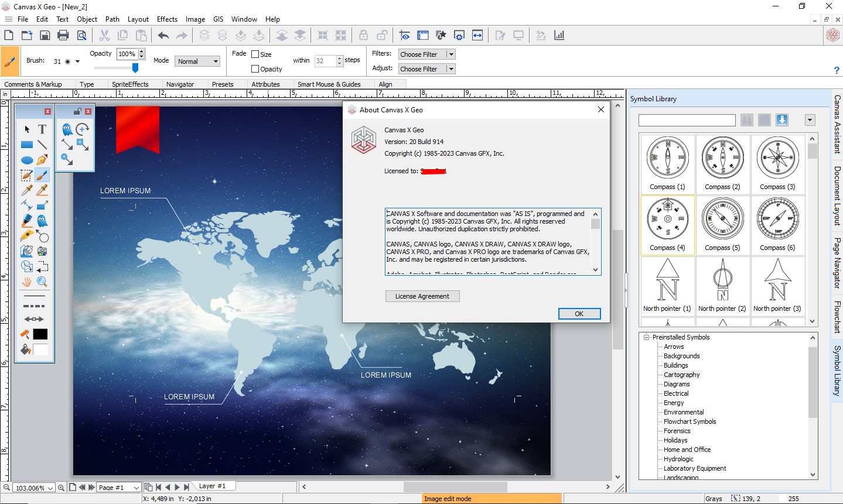843x504 pixels.
Task: Activate the Magnifying glass zoom tool
Action: pos(42,282)
